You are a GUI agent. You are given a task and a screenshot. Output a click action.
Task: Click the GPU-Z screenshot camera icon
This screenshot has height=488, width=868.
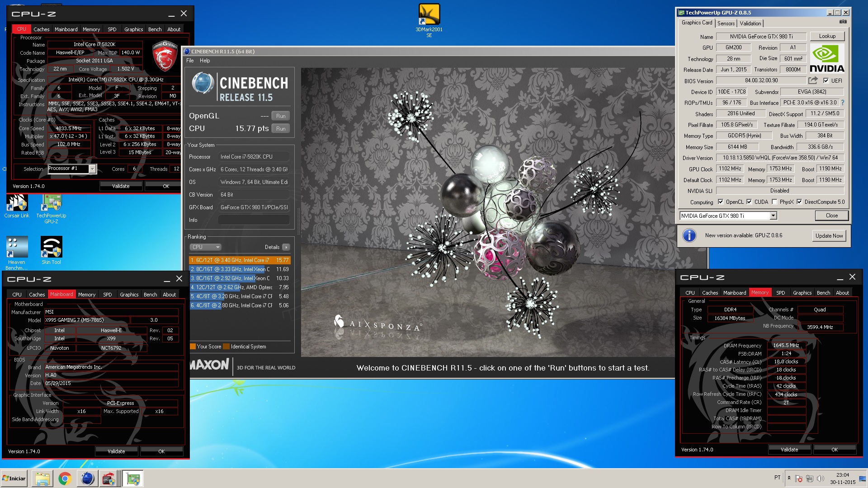pos(843,22)
